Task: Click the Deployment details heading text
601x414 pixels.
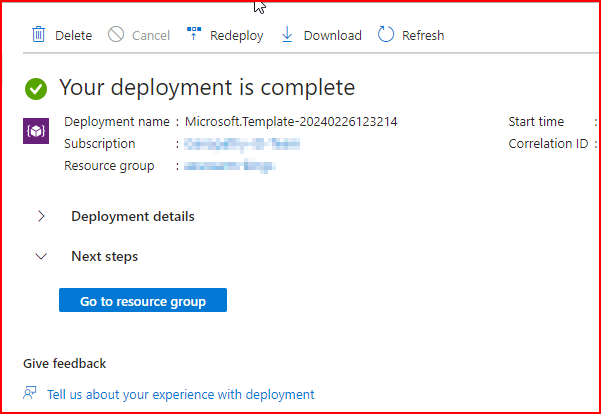Action: click(x=133, y=216)
